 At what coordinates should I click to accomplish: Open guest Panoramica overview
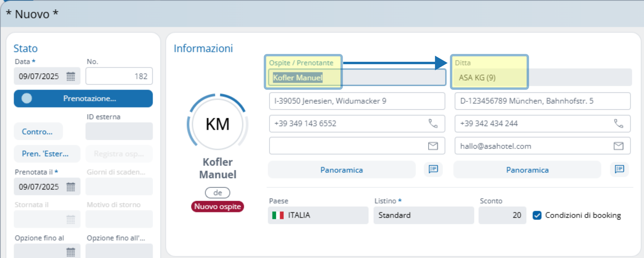[341, 170]
